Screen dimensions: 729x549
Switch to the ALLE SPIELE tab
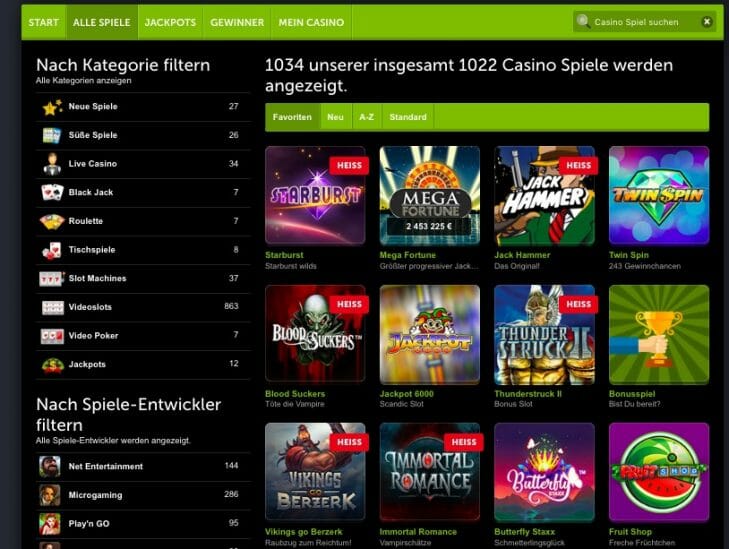tap(102, 22)
